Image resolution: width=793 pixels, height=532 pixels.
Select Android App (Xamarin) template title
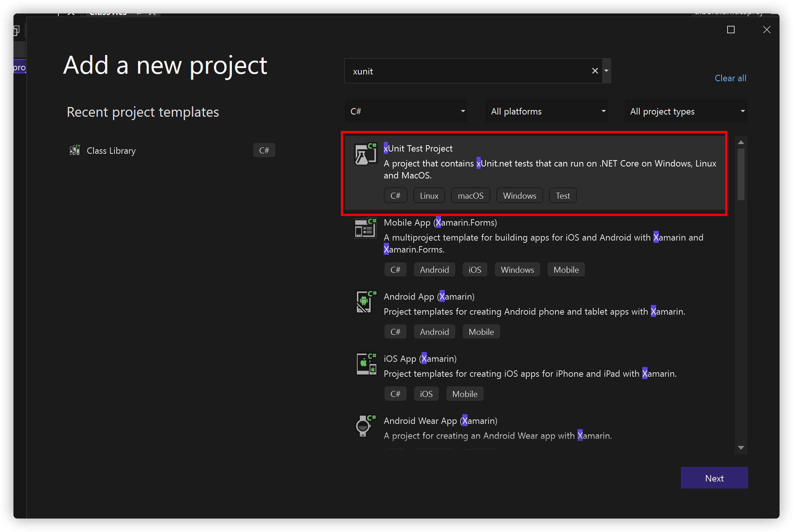[429, 297]
